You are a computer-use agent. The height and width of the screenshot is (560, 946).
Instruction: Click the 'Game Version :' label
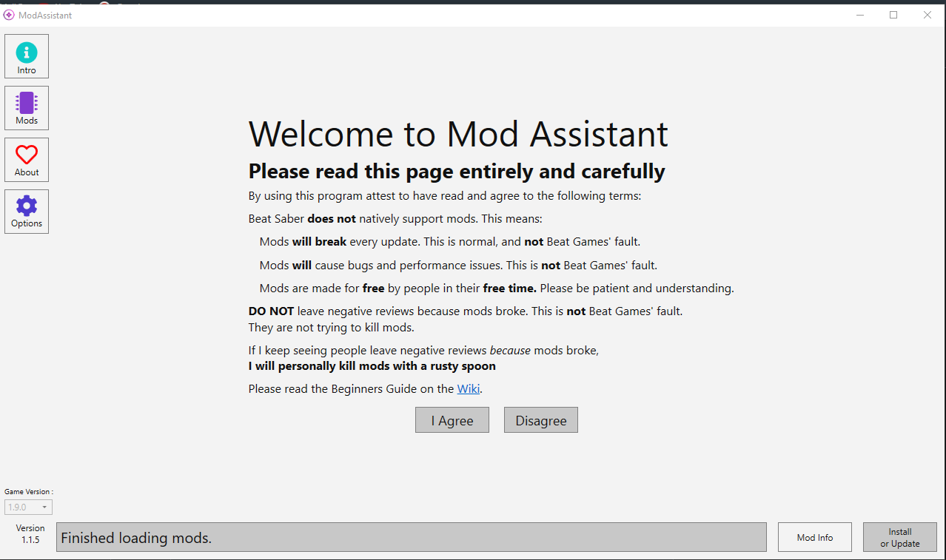(29, 491)
